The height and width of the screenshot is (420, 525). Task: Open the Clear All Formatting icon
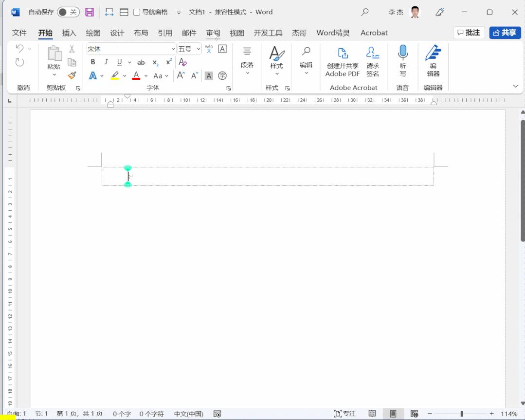(x=182, y=62)
